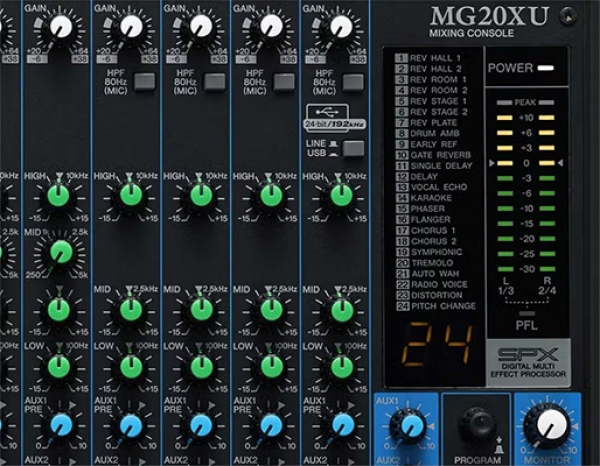Adjust HIGH knob on the sweep-MID channel
Image resolution: width=600 pixels, height=466 pixels.
(x=59, y=195)
